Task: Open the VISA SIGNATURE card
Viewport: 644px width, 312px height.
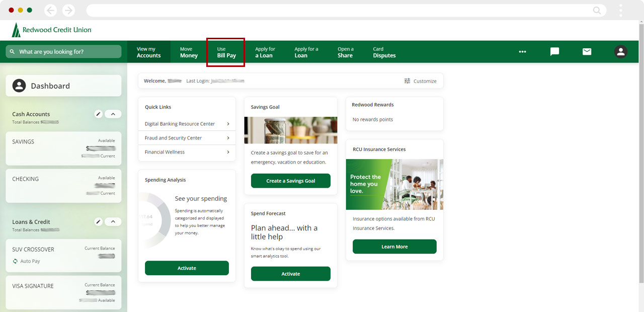Action: (63, 292)
